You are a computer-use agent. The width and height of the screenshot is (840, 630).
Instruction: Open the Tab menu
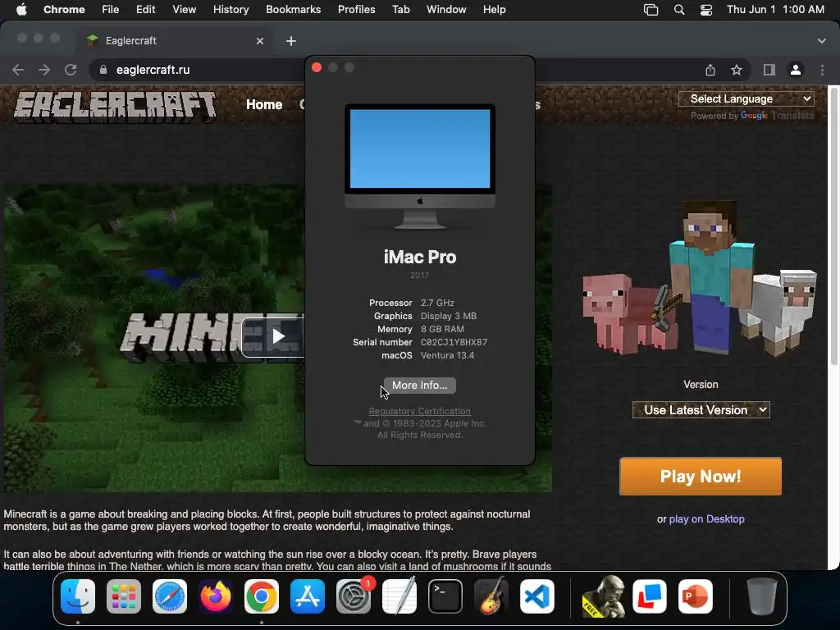tap(400, 10)
